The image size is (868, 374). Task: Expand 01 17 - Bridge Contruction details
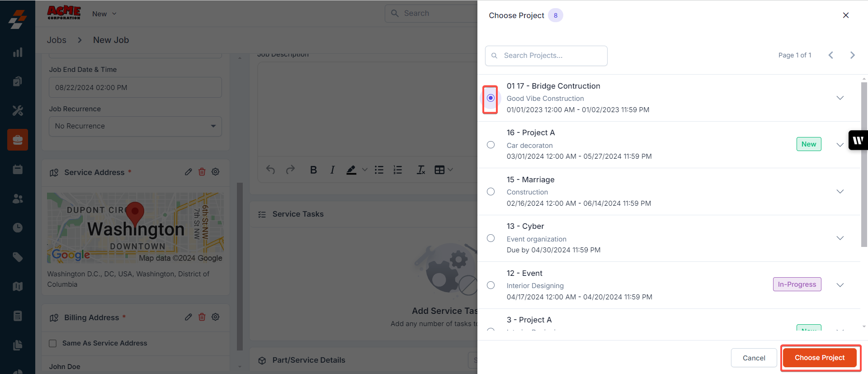[x=840, y=98]
